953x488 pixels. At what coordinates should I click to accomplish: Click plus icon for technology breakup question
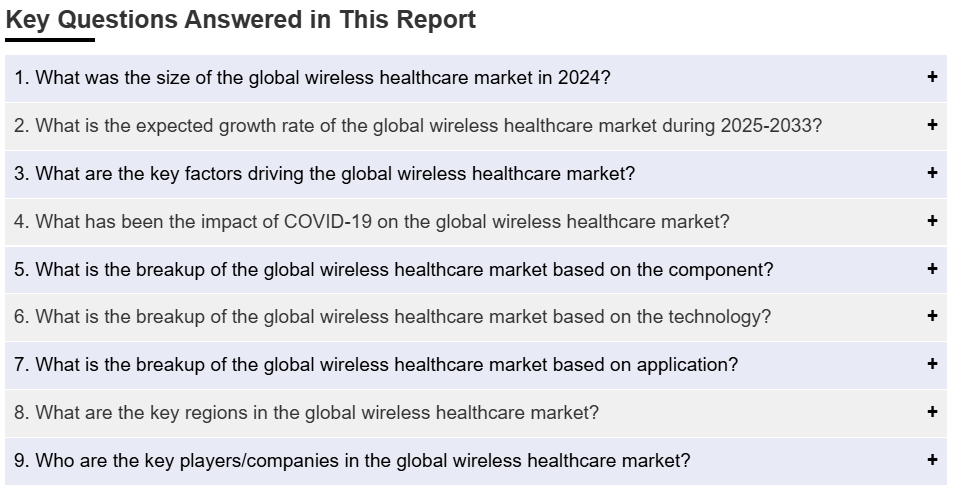pyautogui.click(x=932, y=315)
